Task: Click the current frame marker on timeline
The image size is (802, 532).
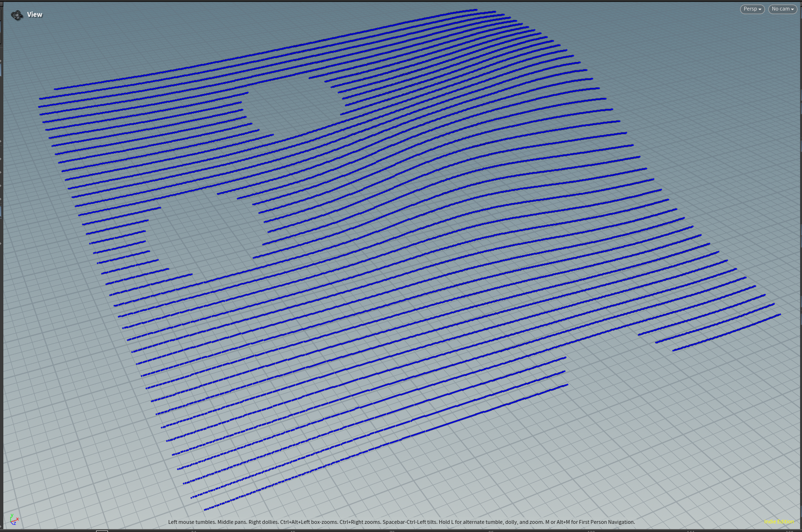Action: click(102, 531)
